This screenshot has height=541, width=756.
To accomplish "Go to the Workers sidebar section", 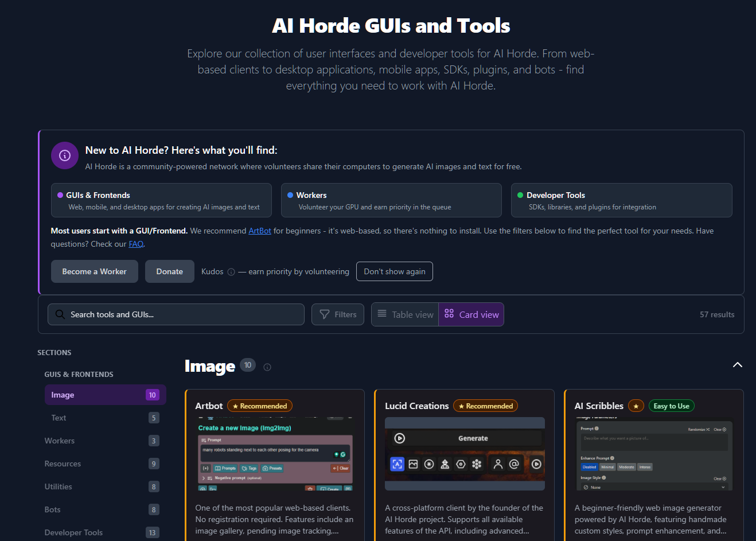I will click(60, 441).
